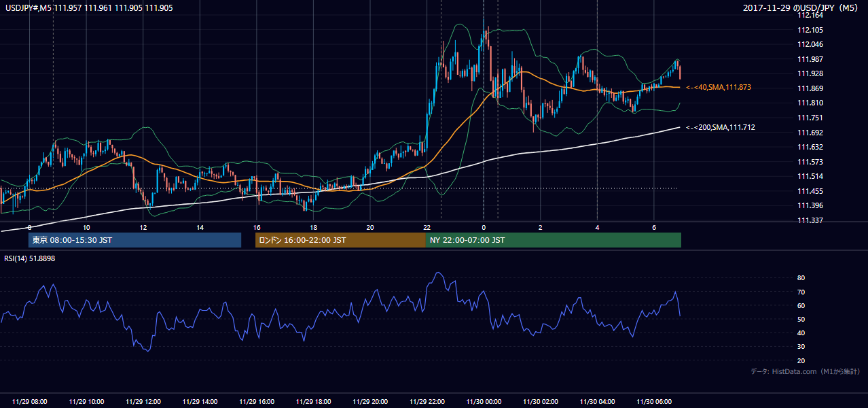The height and width of the screenshot is (408, 868).
Task: Click price axis label 111.692
Action: (x=810, y=133)
